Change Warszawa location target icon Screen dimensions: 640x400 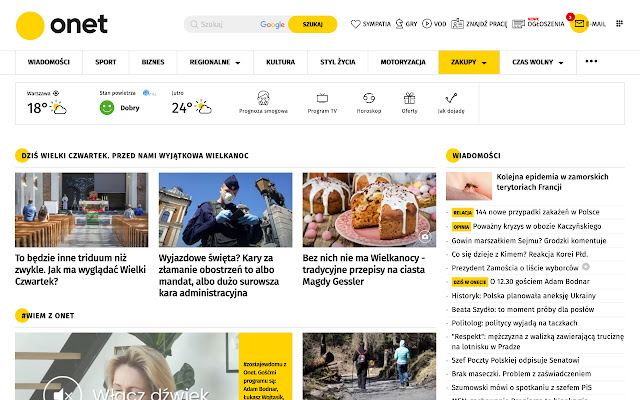coord(56,93)
